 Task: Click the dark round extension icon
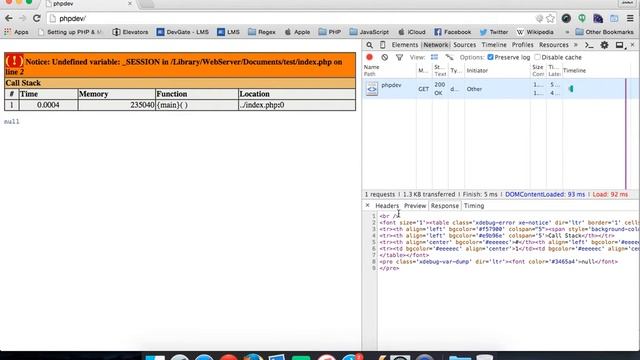(x=566, y=18)
